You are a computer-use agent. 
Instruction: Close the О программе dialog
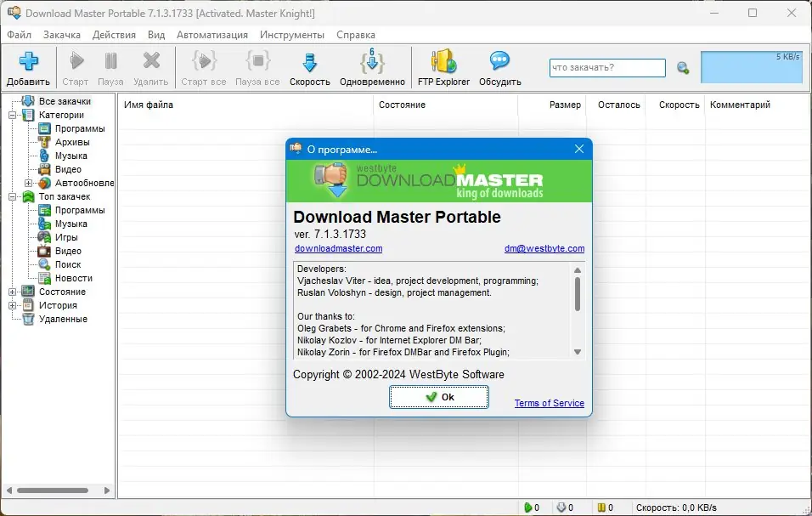pos(579,150)
